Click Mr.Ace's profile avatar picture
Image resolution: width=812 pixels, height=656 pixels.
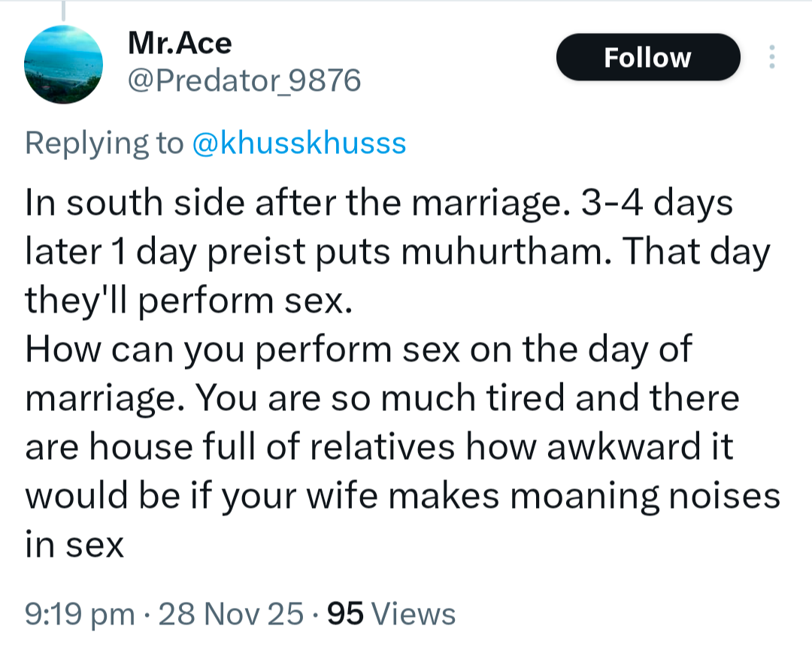click(x=63, y=65)
